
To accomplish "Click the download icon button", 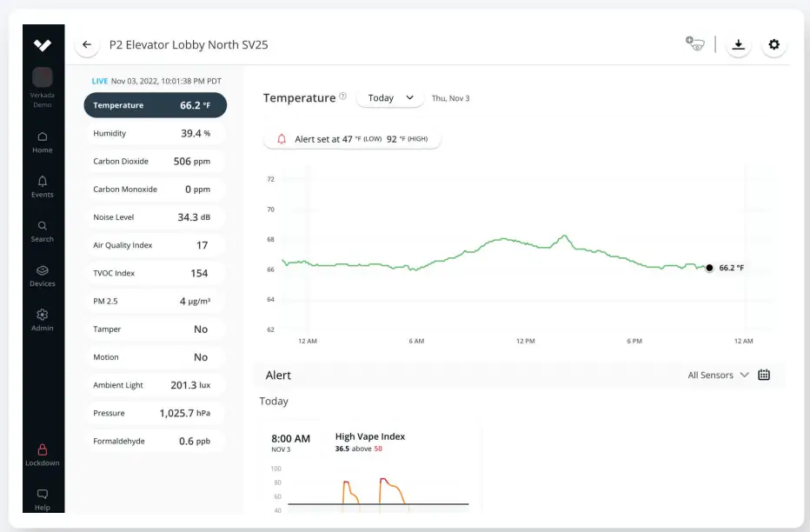I will (x=738, y=45).
